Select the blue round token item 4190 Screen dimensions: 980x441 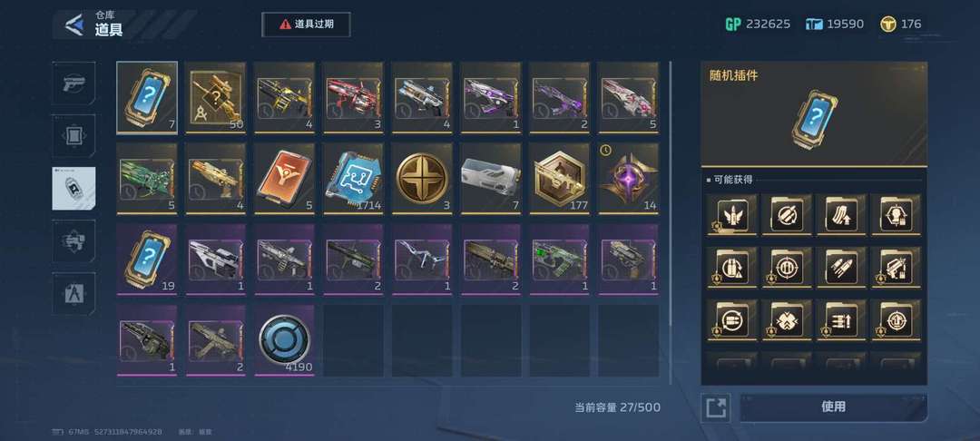284,341
